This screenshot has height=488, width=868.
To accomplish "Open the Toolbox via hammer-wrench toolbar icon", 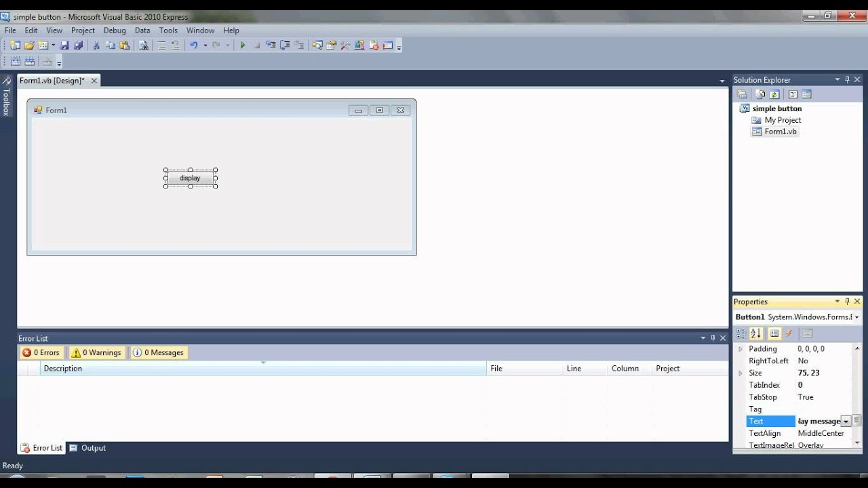I will pyautogui.click(x=345, y=45).
